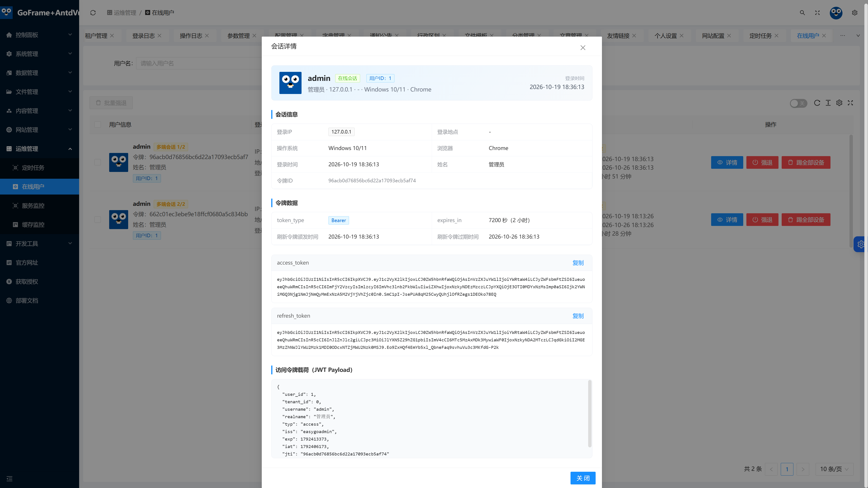Click the page reload icon in header
This screenshot has height=488, width=868.
93,13
